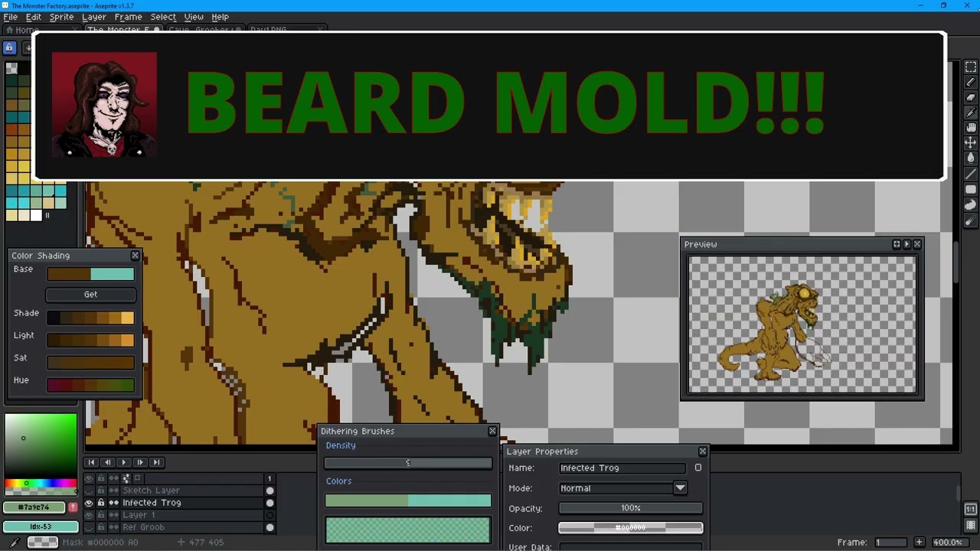
Task: Click the brush type icon in status bar
Action: click(15, 543)
